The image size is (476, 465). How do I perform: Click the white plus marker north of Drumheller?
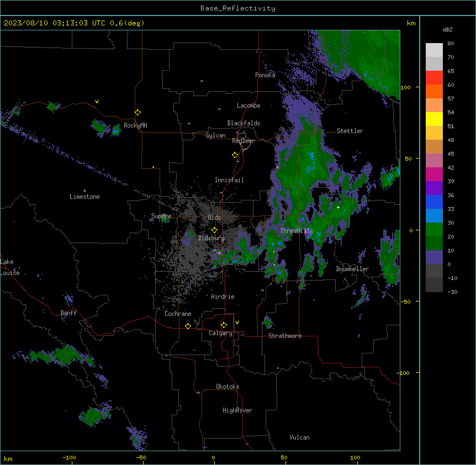[x=338, y=207]
